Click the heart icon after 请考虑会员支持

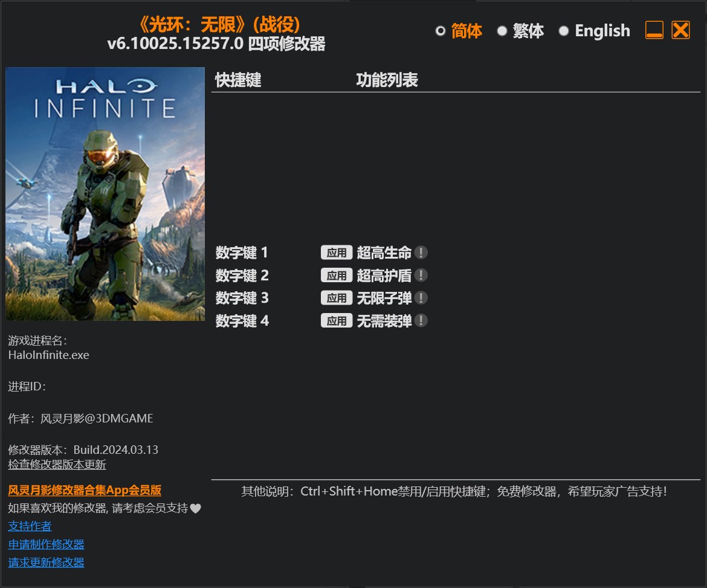(x=195, y=508)
